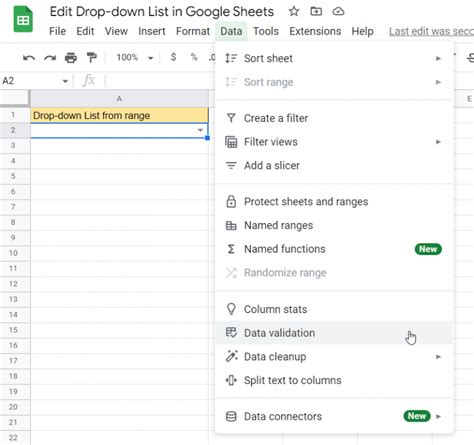The image size is (474, 445).
Task: Click the padlock icon for Protect sheets
Action: click(231, 202)
